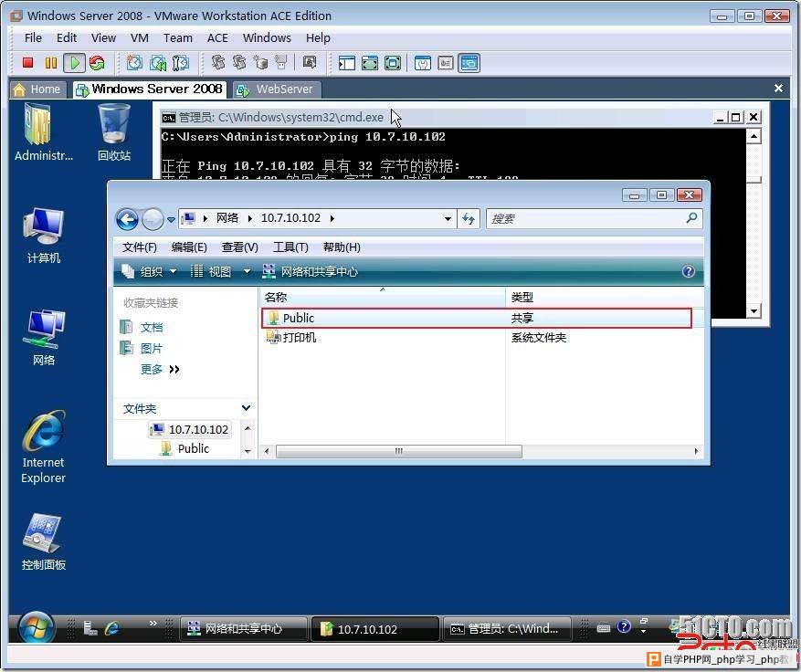Collapse the 文件夹 (Folders) pane chevron
Viewport: 801px width, 672px height.
coord(246,407)
